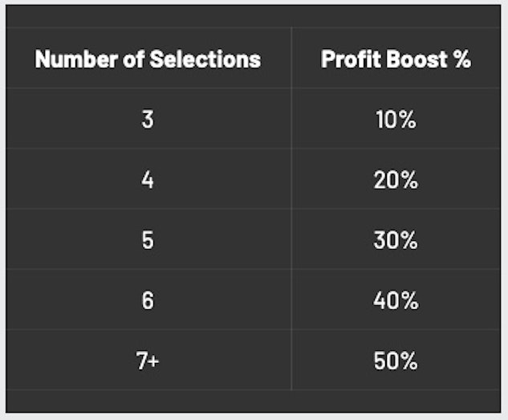This screenshot has width=508, height=420.
Task: Click the cell showing 5 selections
Action: [148, 241]
